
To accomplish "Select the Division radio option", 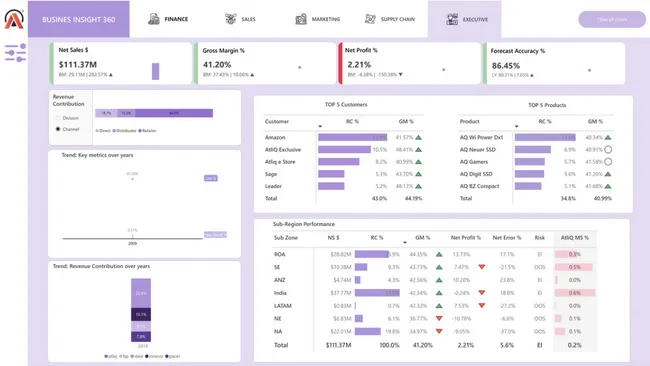I will click(58, 118).
